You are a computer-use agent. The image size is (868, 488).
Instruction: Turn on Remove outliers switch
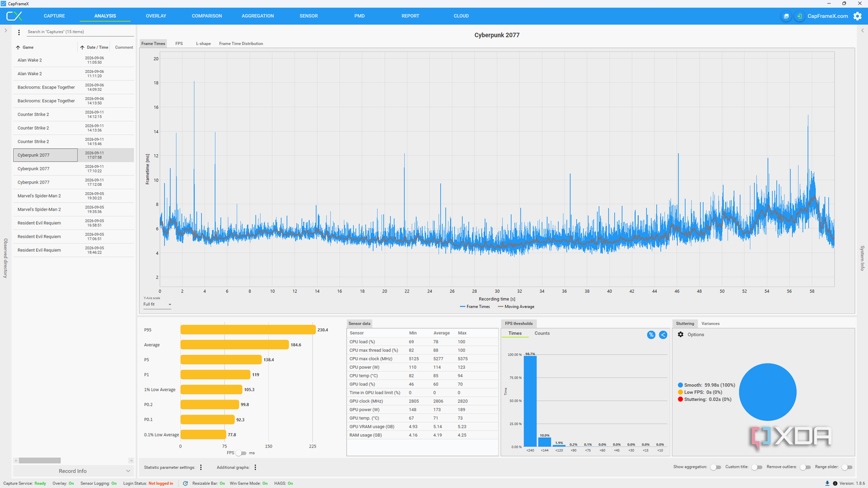pyautogui.click(x=805, y=467)
